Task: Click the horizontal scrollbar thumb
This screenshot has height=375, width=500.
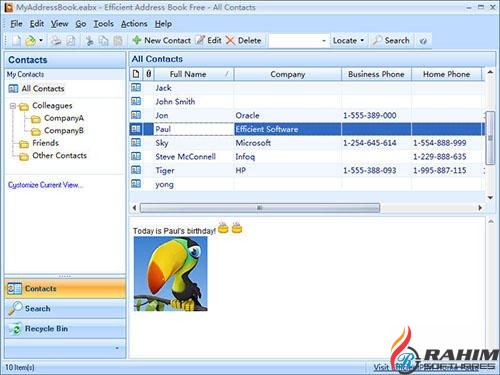Action: pyautogui.click(x=260, y=208)
